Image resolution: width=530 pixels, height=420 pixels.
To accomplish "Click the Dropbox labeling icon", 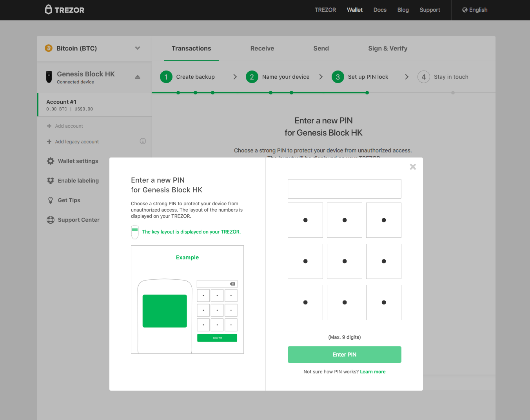I will (x=51, y=181).
